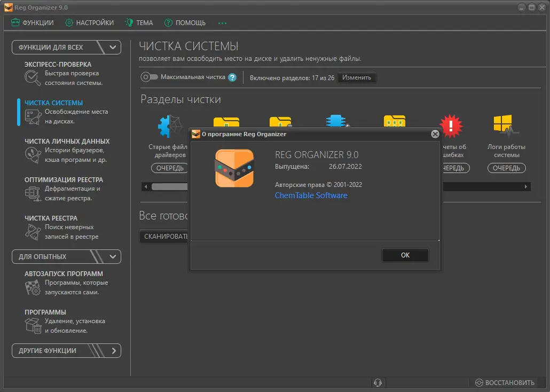Click OK in the about dialog
This screenshot has height=392, width=550.
click(x=405, y=255)
